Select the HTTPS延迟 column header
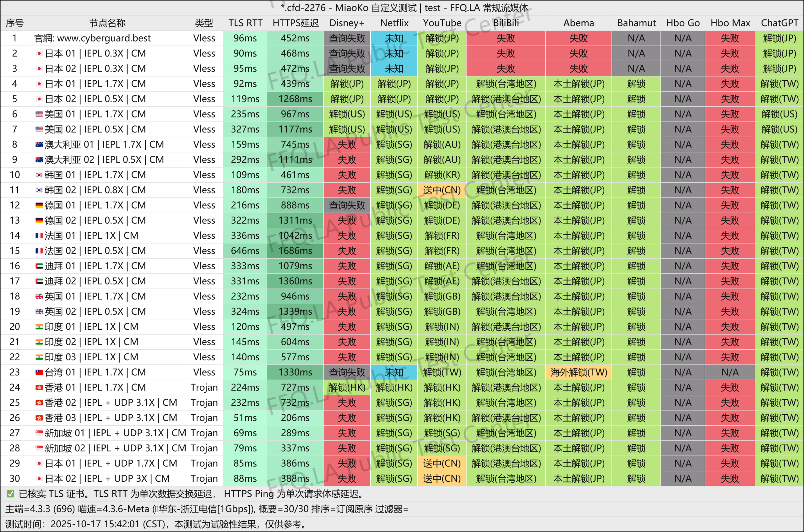Viewport: 804px width, 532px height. pos(295,23)
